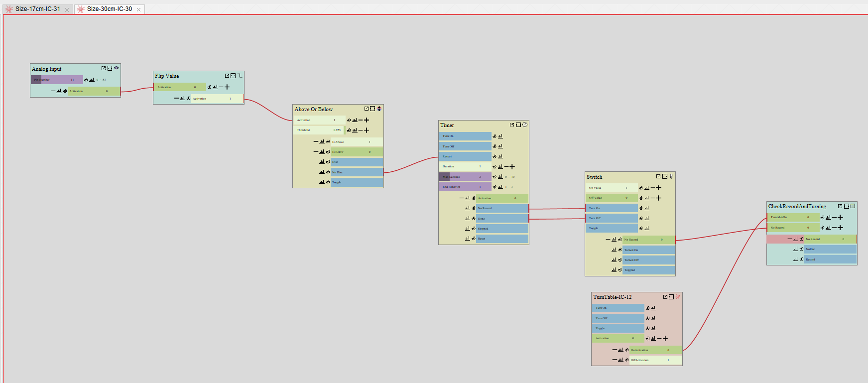This screenshot has width=868, height=383.
Task: Click the Above Or Below arrows type icon
Action: coord(379,109)
